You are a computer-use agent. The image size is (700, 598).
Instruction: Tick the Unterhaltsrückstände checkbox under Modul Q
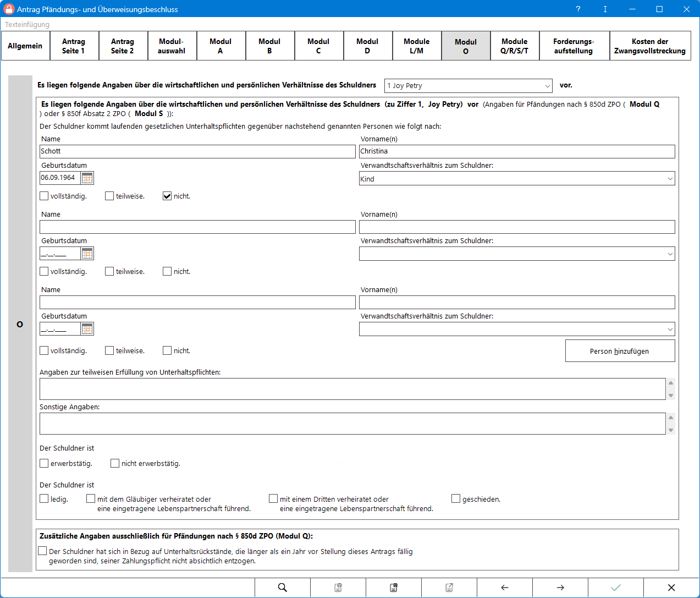[x=42, y=551]
